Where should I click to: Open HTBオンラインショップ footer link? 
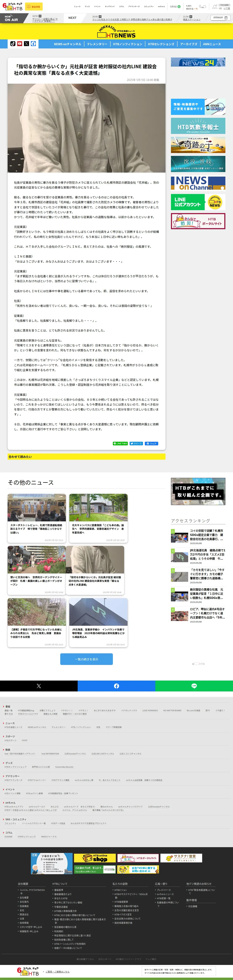(16, 767)
